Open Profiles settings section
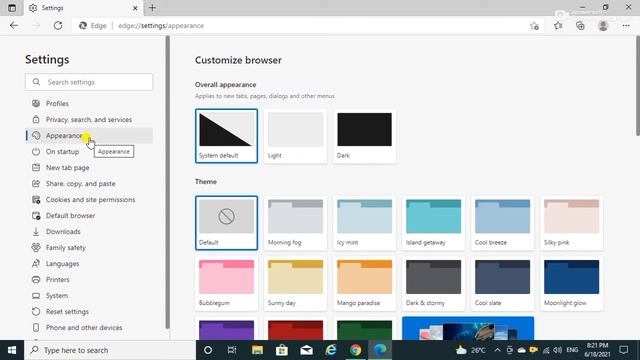The width and height of the screenshot is (640, 360). [90, 104]
